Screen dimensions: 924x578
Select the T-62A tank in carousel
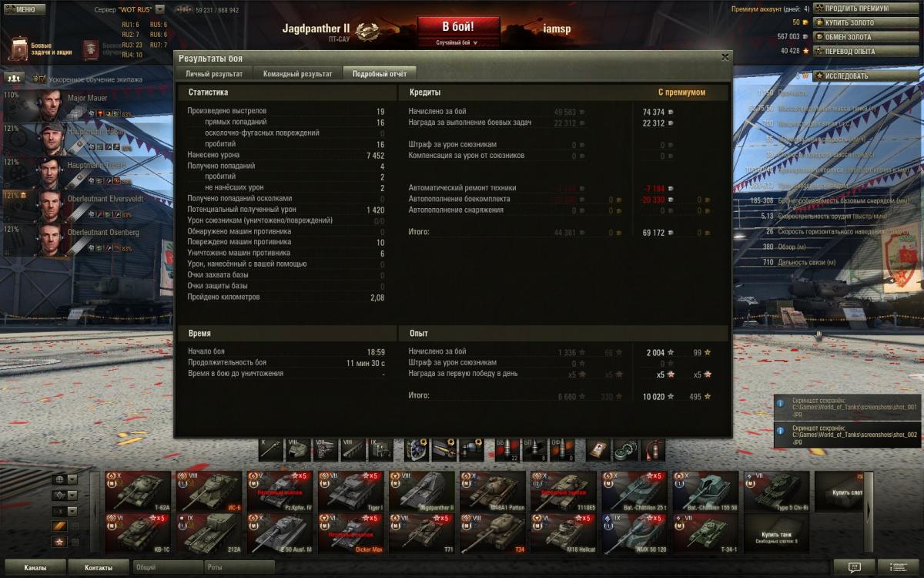click(x=138, y=492)
